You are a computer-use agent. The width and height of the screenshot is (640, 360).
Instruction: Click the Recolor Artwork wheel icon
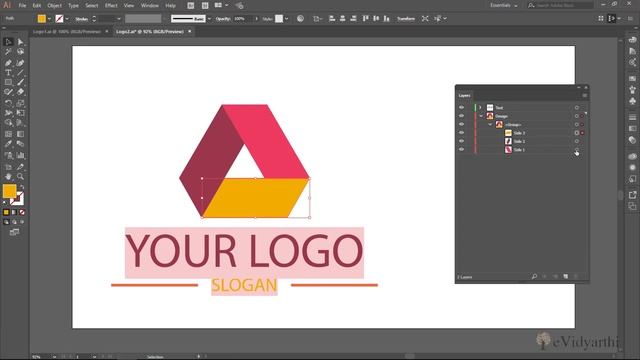[x=300, y=19]
